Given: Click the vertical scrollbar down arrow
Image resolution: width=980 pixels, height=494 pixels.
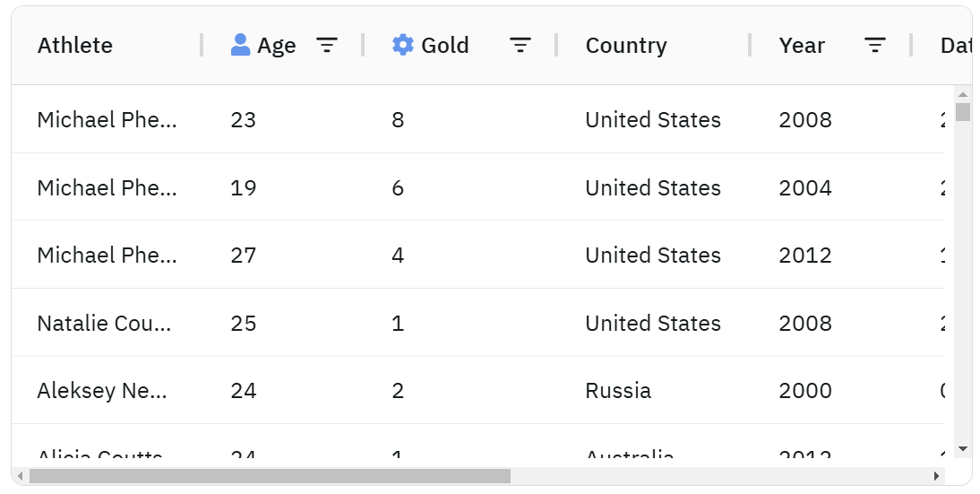Looking at the screenshot, I should coord(963,448).
